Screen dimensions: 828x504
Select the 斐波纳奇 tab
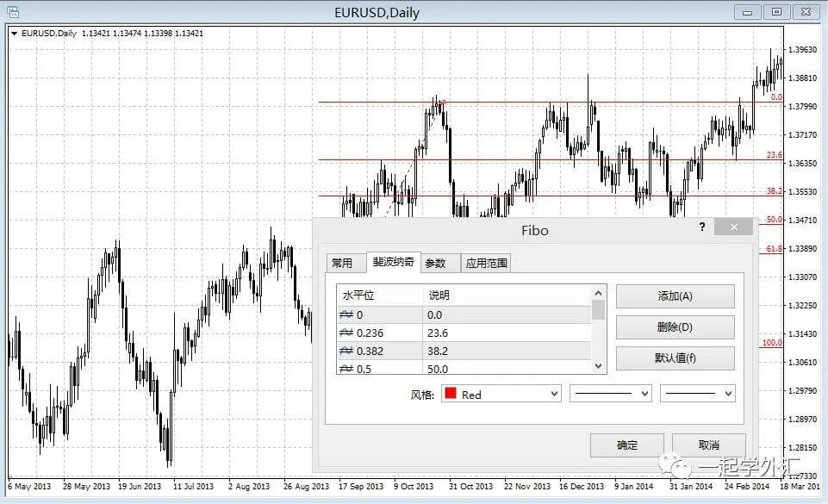(x=394, y=262)
